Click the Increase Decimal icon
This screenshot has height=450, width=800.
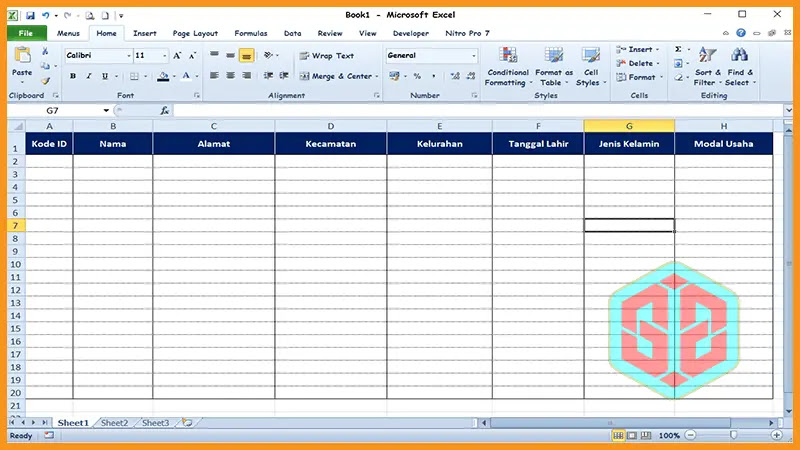tap(455, 76)
